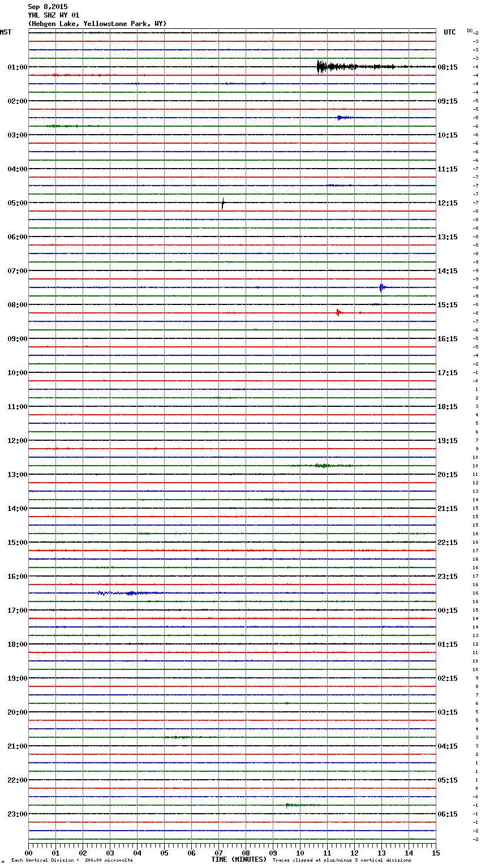Click the "23:15" UTC time label
This screenshot has height=868, width=481.
tap(448, 577)
